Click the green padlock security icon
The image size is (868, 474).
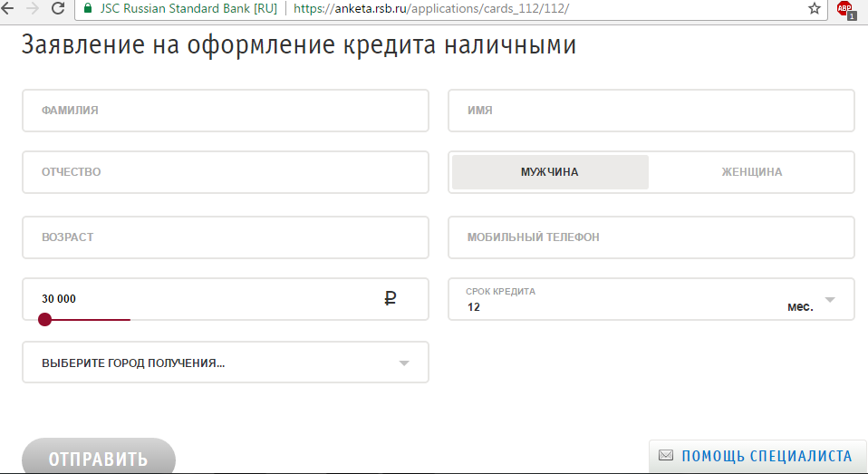click(x=88, y=8)
